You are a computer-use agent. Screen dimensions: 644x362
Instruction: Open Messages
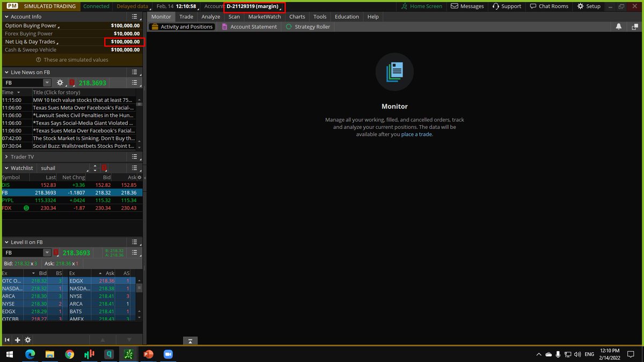click(x=467, y=6)
